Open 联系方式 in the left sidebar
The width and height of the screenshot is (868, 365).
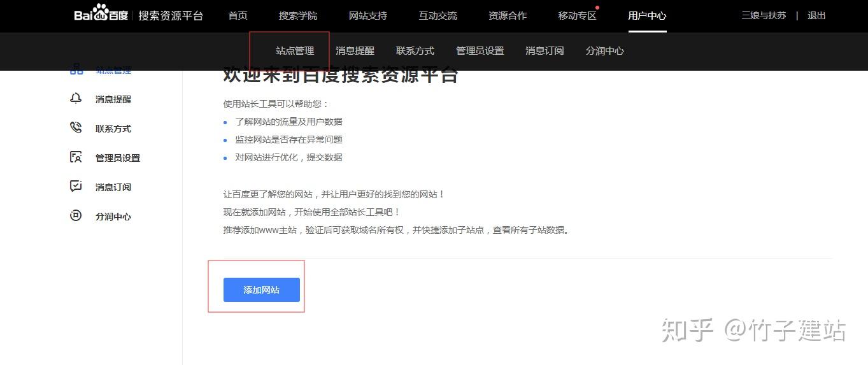click(113, 129)
